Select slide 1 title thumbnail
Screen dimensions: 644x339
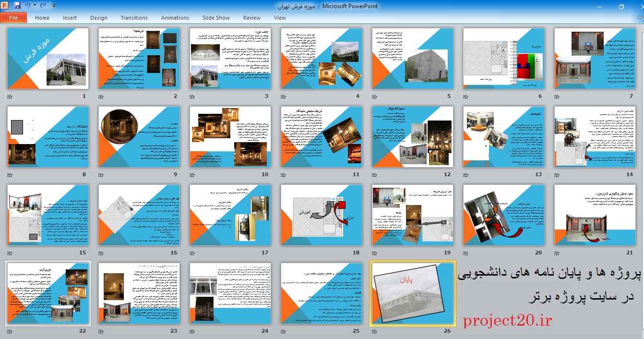click(x=48, y=58)
